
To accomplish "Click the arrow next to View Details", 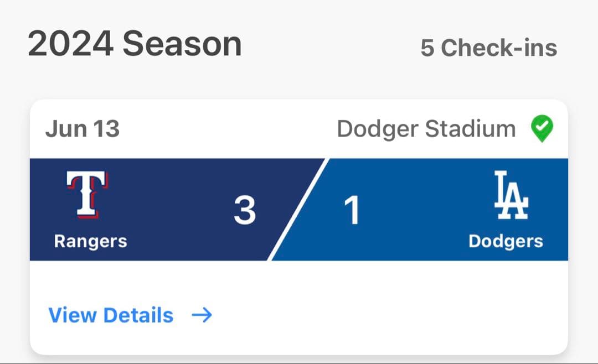I will coord(202,315).
